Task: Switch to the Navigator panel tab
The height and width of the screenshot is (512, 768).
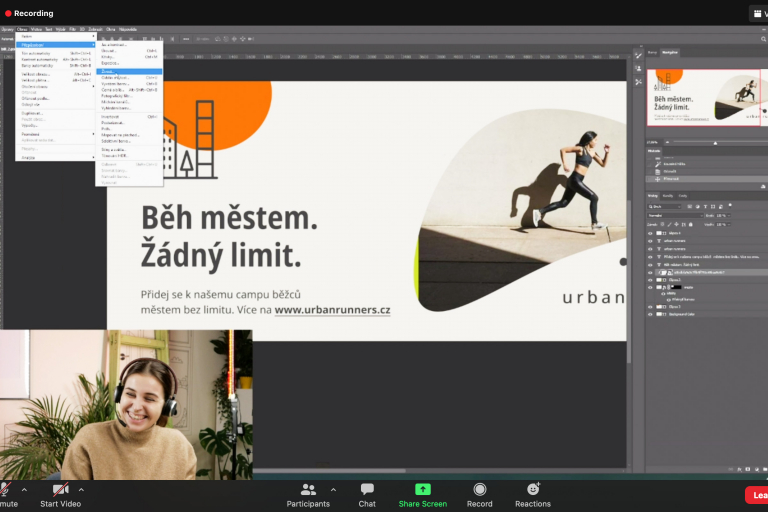Action: tap(670, 52)
